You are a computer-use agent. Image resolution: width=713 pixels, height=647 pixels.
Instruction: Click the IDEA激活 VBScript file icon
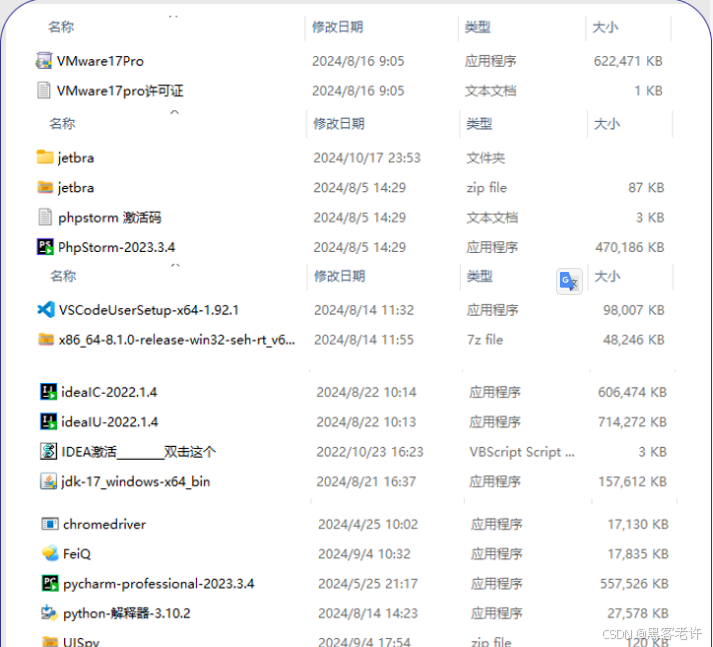[x=48, y=451]
